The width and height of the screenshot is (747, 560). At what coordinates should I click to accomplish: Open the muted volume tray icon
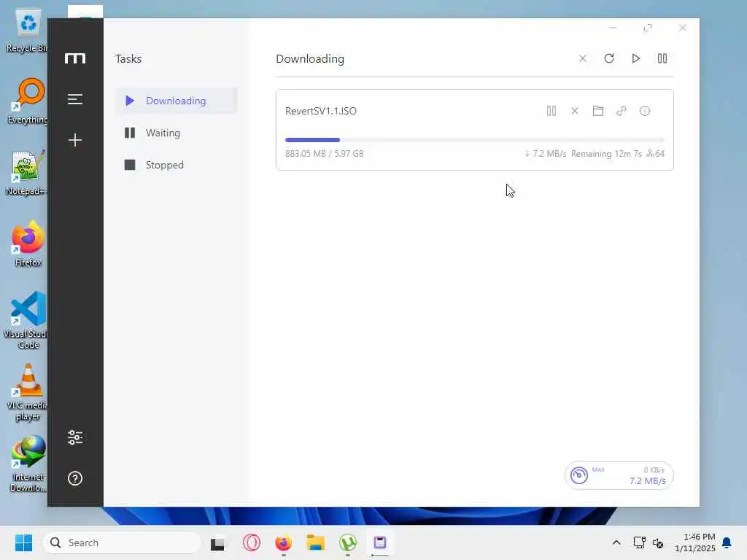tap(659, 542)
